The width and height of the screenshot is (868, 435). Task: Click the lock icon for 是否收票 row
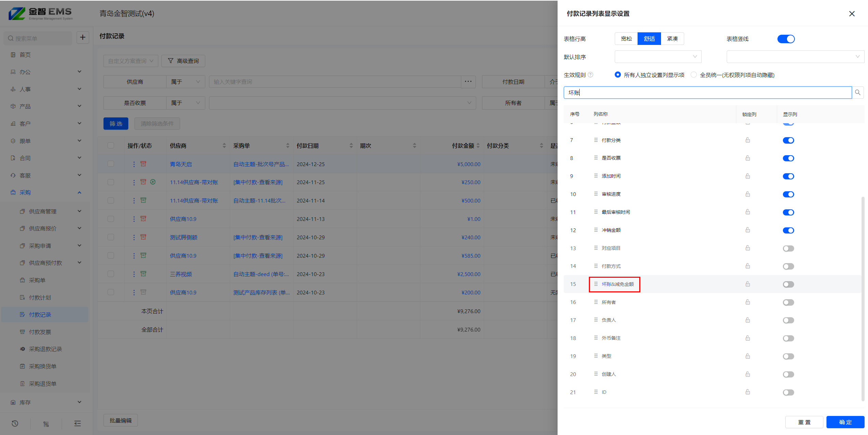748,158
